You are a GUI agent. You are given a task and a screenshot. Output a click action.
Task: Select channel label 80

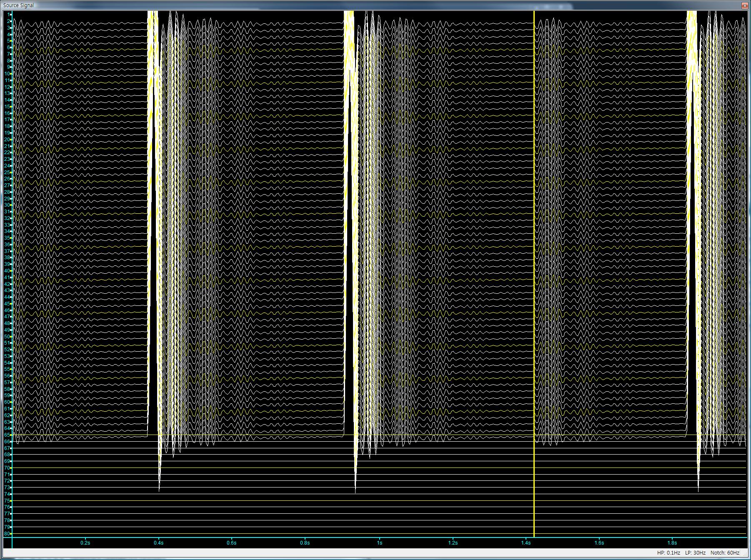(7, 533)
